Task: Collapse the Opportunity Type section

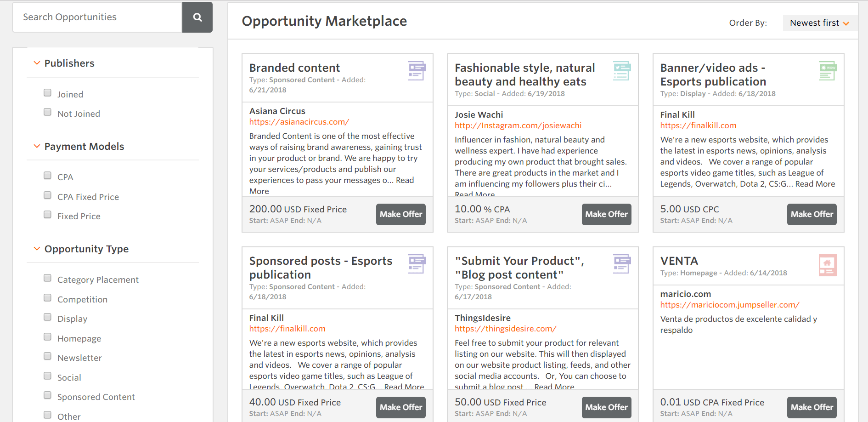Action: 37,249
